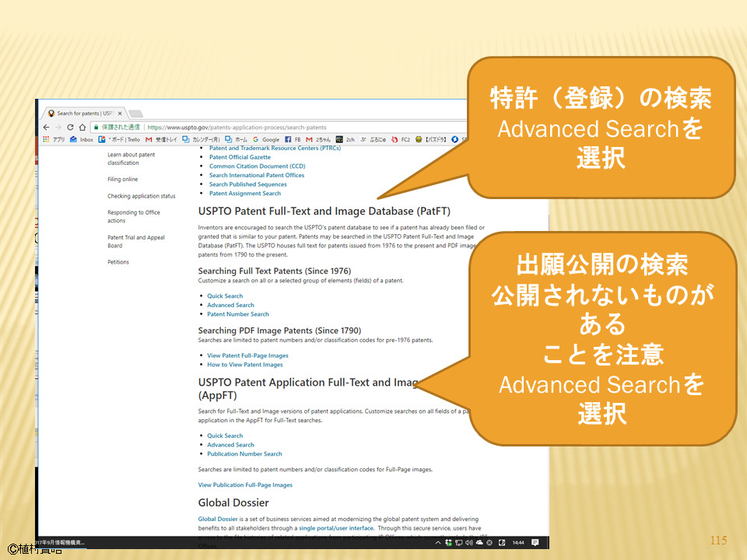Screen dimensions: 747x560
Task: Click the browser forward arrow
Action: pos(58,127)
